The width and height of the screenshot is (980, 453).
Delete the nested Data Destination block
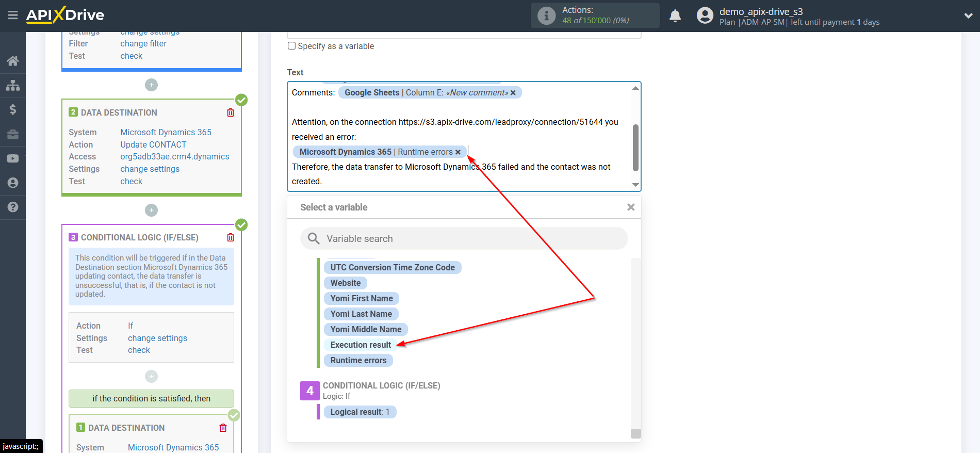tap(223, 428)
